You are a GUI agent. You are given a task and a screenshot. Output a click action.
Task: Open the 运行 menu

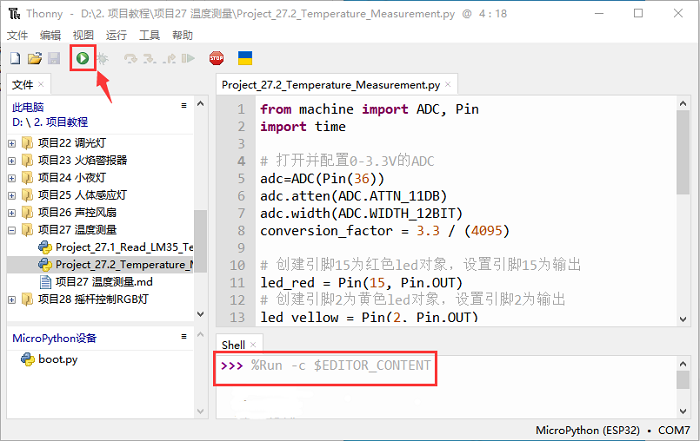coord(116,34)
